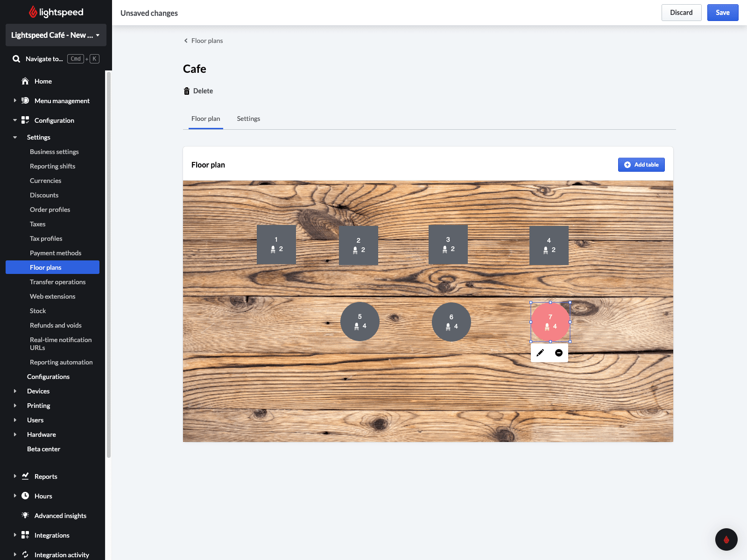Click the remove icon under table 7
This screenshot has height=560, width=747.
point(559,353)
